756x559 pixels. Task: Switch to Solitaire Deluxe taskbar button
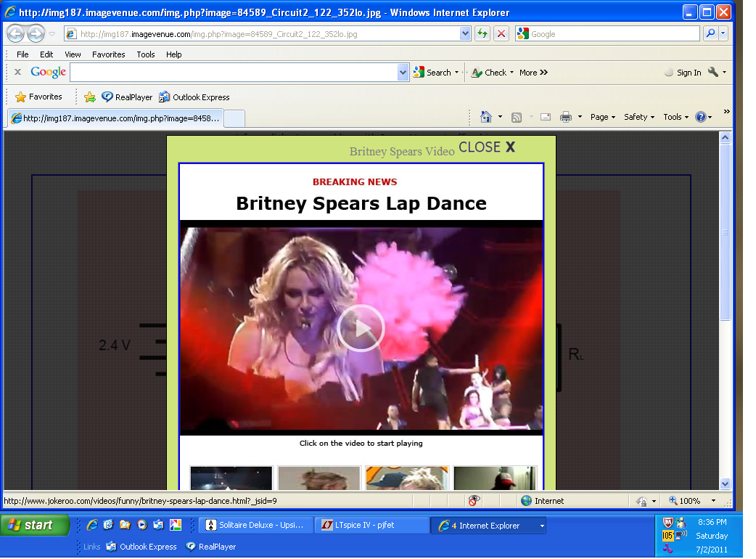(256, 525)
